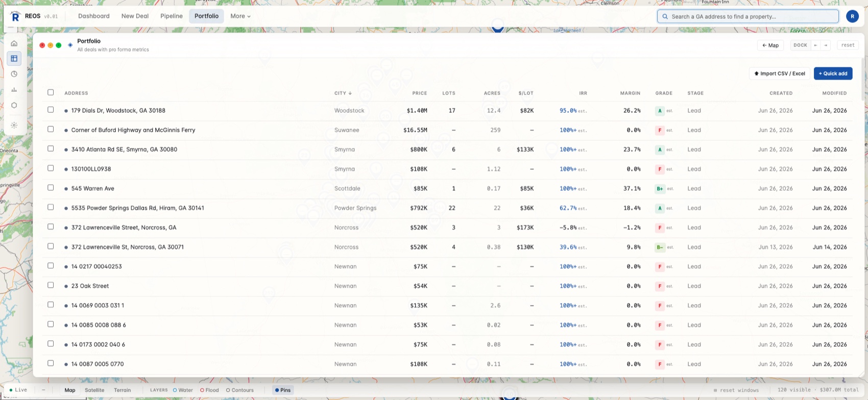Select the table view icon in the sidebar
This screenshot has height=400, width=868.
(x=14, y=59)
